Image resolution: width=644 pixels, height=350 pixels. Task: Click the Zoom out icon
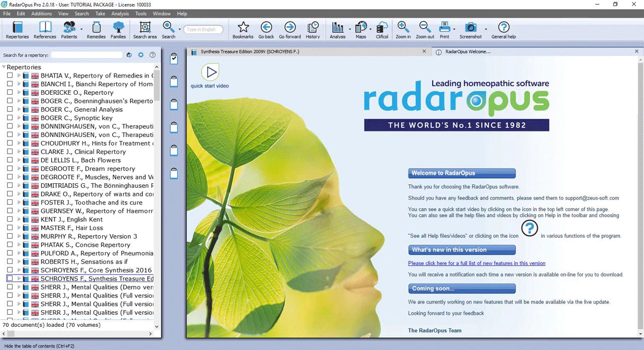pyautogui.click(x=425, y=30)
